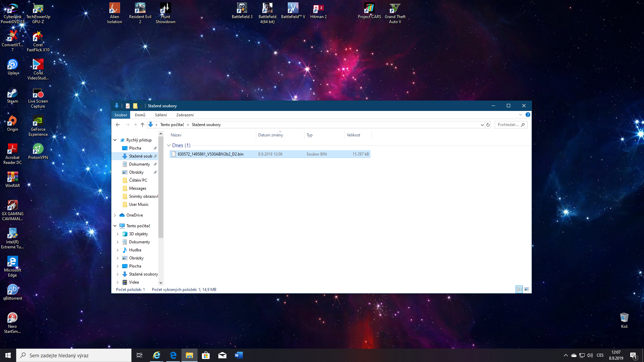Viewport: 644px width, 362px height.
Task: Click Properties icon in quick access toolbar
Action: coord(128,106)
